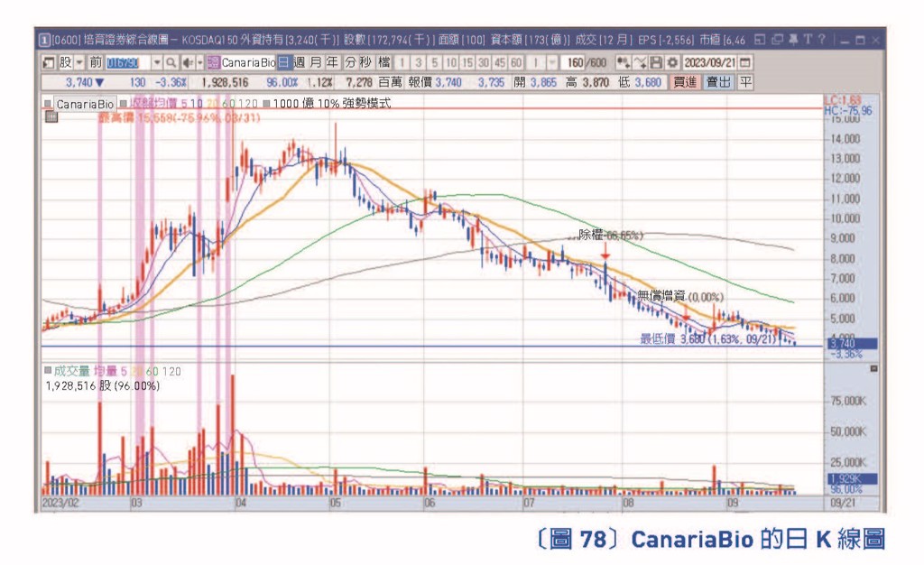The height and width of the screenshot is (565, 924).
Task: Toggle the CanariaBio series legend checkbox
Action: click(48, 104)
